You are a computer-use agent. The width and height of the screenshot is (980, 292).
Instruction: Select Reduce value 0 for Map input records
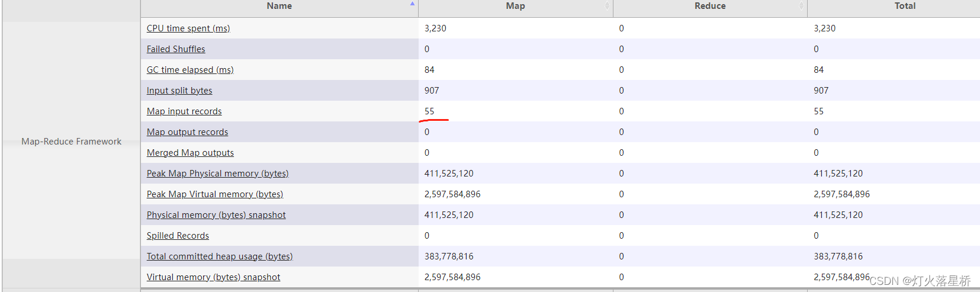point(621,111)
